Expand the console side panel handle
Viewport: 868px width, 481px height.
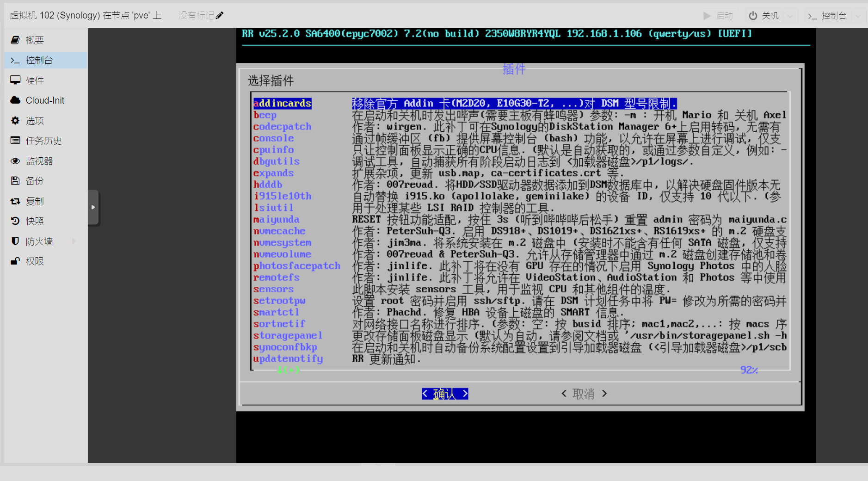pyautogui.click(x=93, y=207)
